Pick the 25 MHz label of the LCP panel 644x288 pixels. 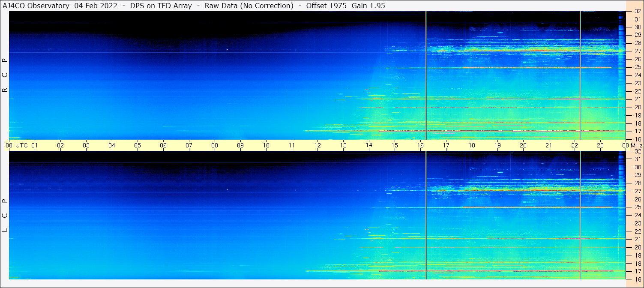coord(638,207)
